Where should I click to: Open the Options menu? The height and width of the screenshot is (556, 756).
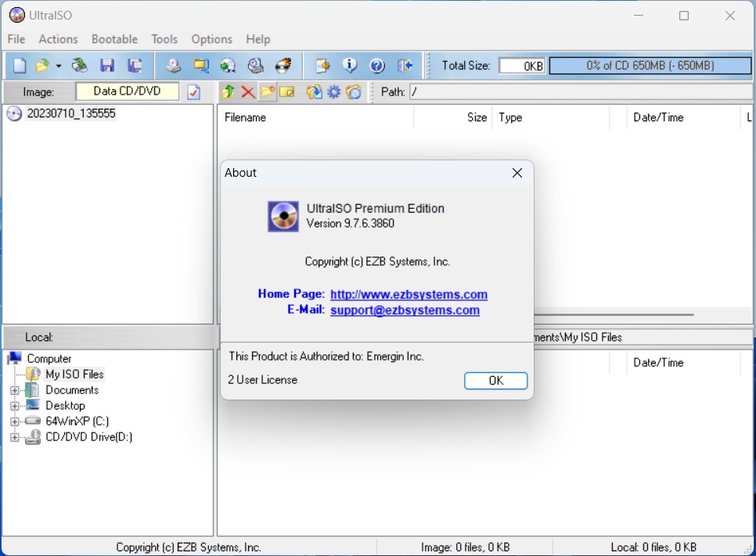(x=211, y=39)
